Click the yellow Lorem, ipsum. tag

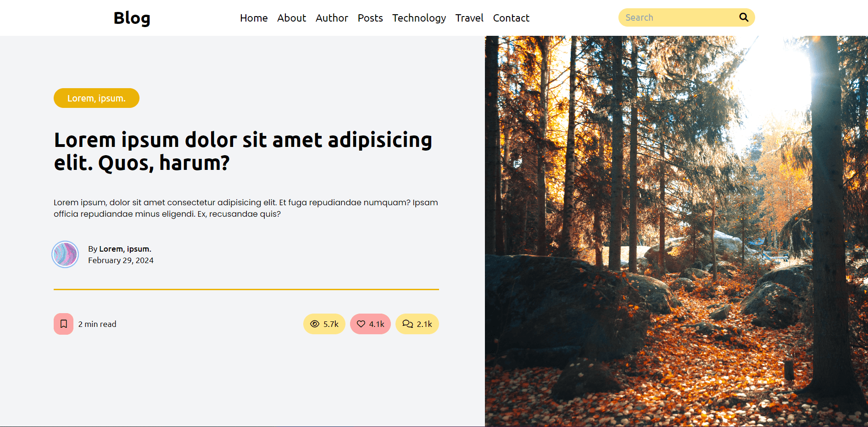[x=96, y=98]
